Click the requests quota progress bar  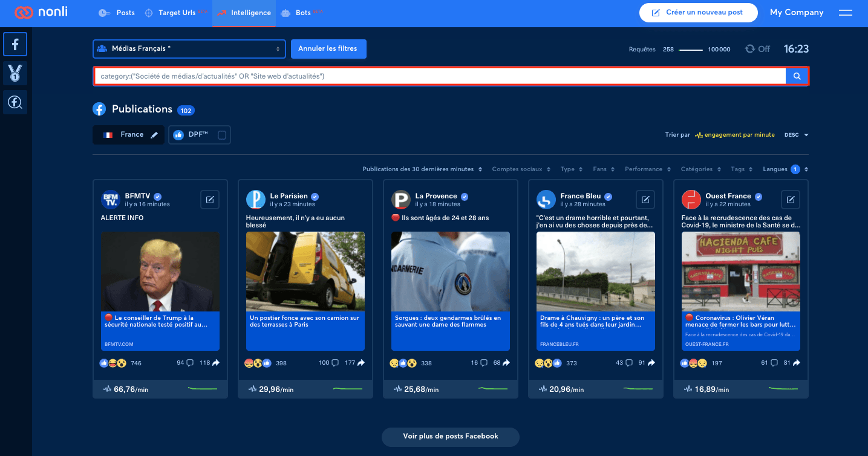tap(691, 50)
